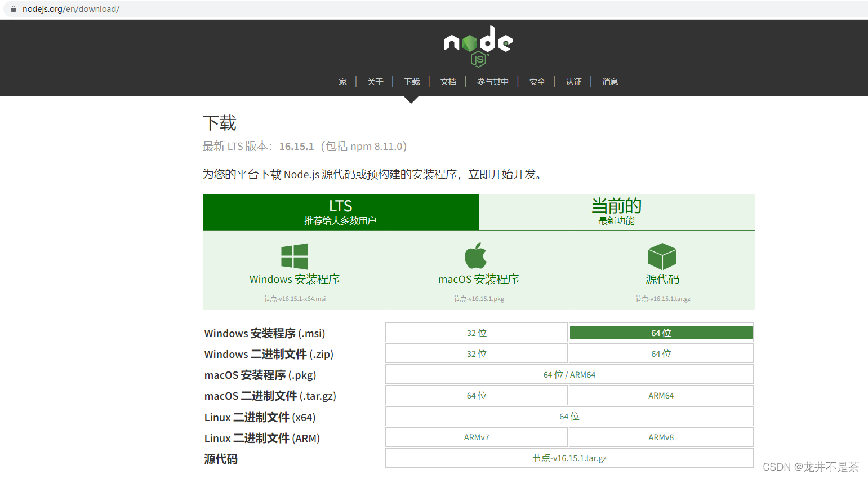Click the Windows 安装程序 link
This screenshot has width=868, height=478.
point(295,279)
